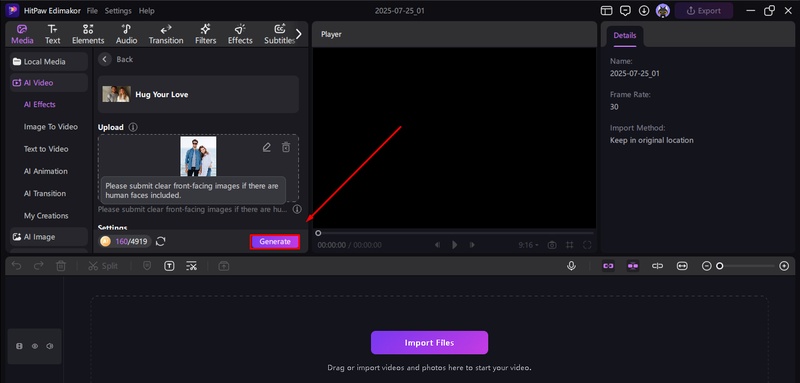
Task: Click the player progress bar handle
Action: (318, 233)
